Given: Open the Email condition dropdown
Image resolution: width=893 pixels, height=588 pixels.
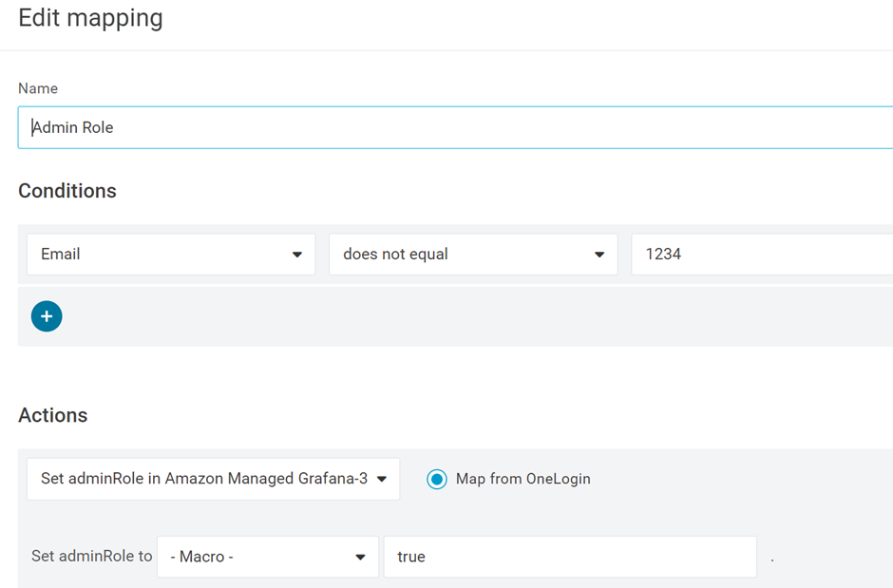Looking at the screenshot, I should pos(171,255).
